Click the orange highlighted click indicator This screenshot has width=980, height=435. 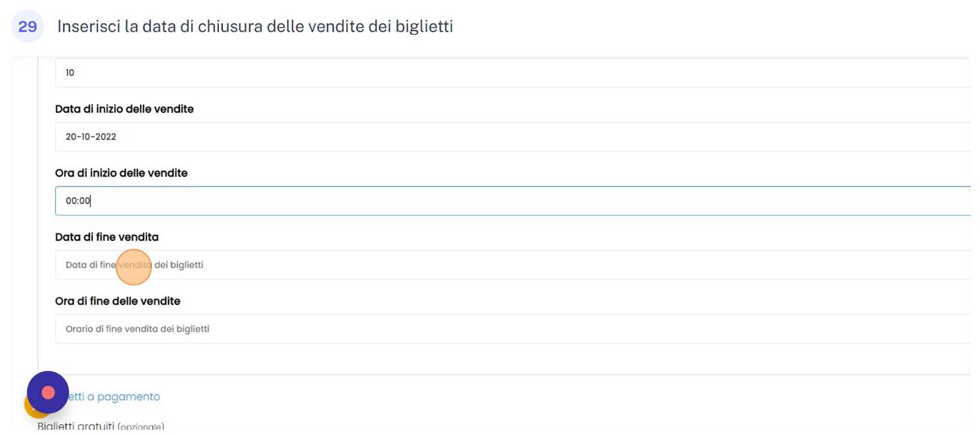click(133, 267)
